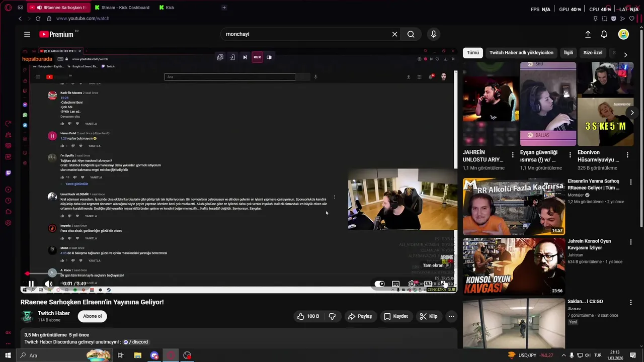Image resolution: width=644 pixels, height=362 pixels.
Task: Open player settings gear
Action: 412,284
